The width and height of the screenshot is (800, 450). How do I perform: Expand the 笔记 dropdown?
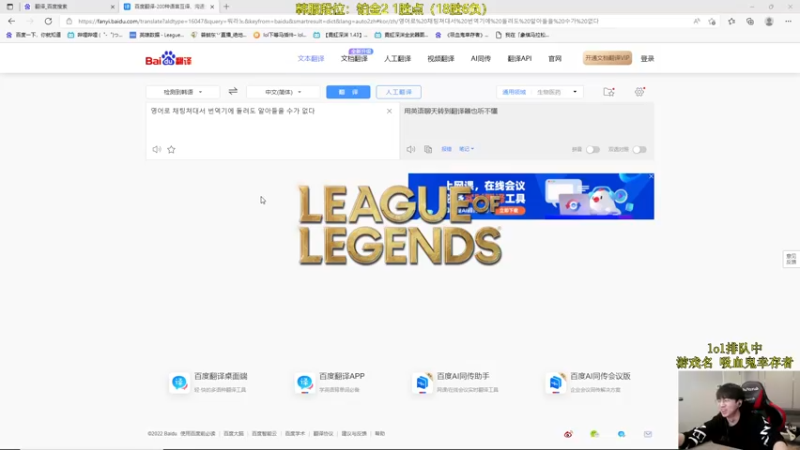click(x=466, y=149)
